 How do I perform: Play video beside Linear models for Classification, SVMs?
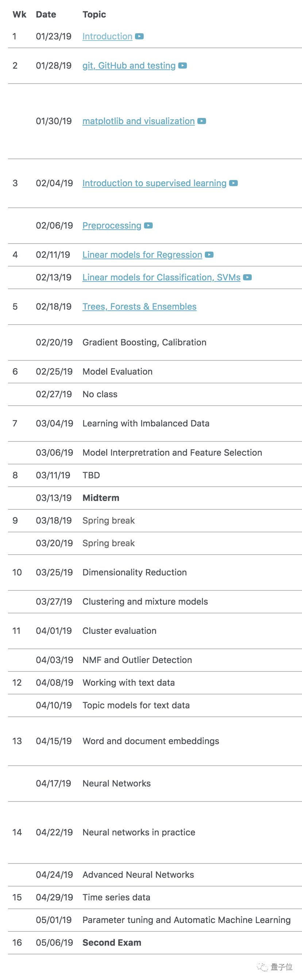(x=247, y=278)
